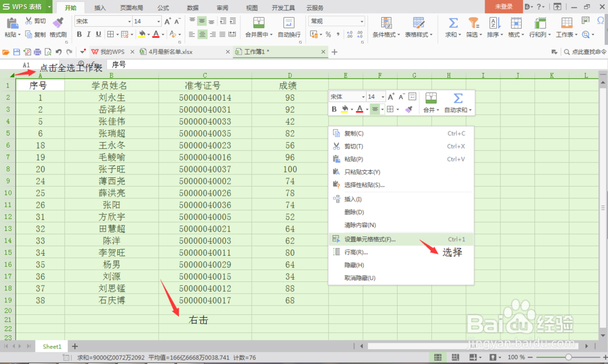The height and width of the screenshot is (364, 608).
Task: Choose 设置单元格格式(F)... in context menu
Action: 401,239
